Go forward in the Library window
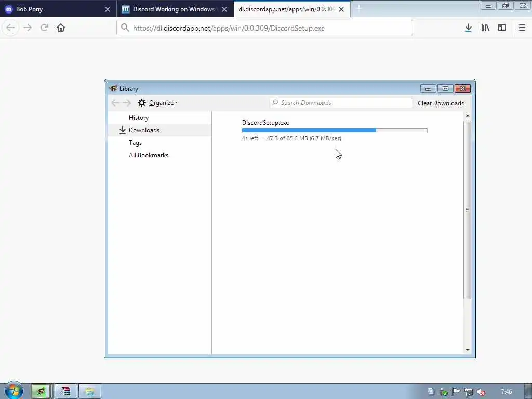The height and width of the screenshot is (399, 532). tap(127, 103)
